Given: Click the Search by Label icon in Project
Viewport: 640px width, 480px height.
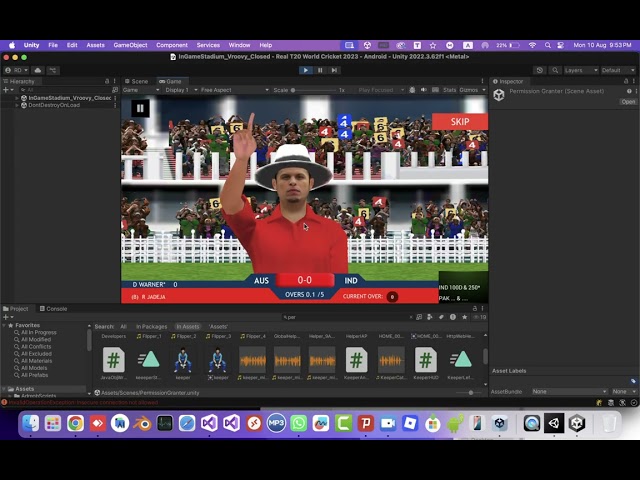Looking at the screenshot, I should point(441,317).
